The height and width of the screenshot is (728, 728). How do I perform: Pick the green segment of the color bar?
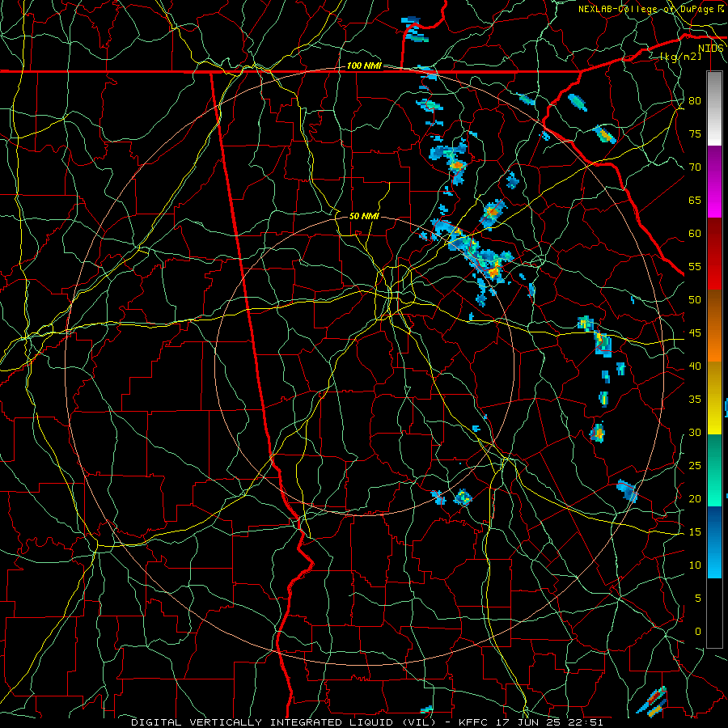tap(714, 470)
